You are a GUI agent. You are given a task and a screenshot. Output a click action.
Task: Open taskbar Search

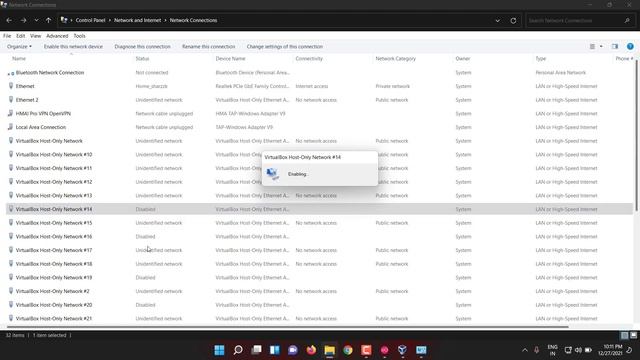tap(238, 350)
